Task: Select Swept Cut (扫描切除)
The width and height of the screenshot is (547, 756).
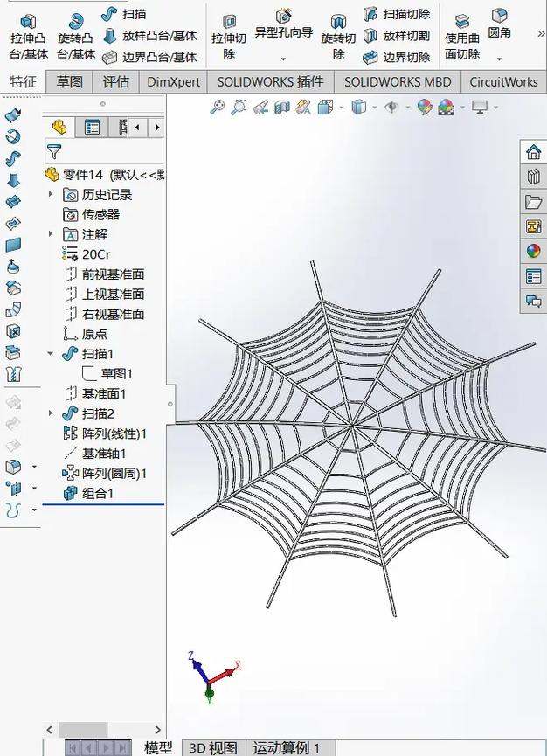Action: click(x=396, y=14)
